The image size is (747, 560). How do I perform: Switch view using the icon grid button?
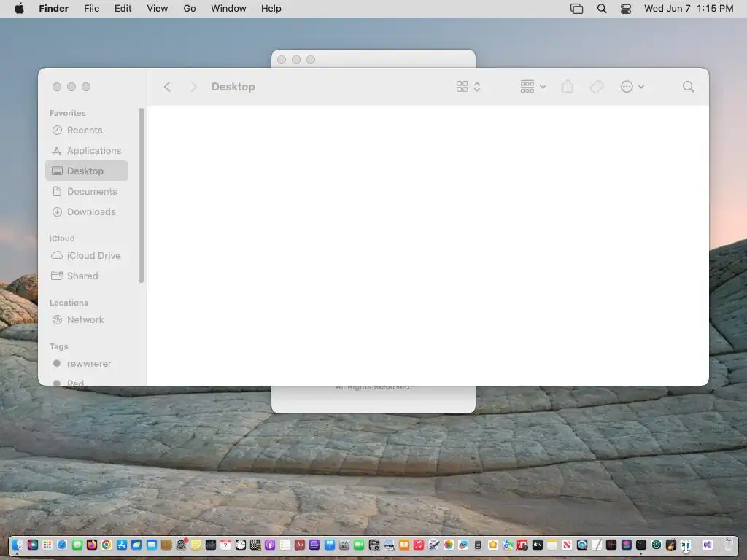pyautogui.click(x=468, y=87)
